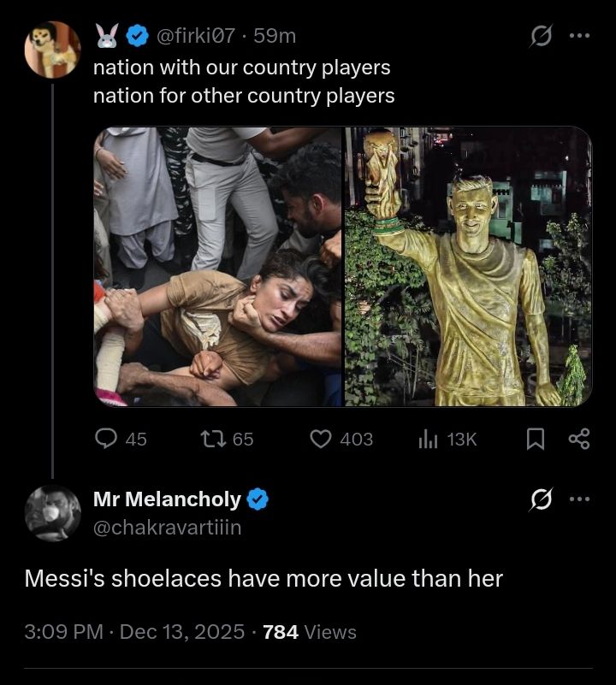616x685 pixels.
Task: Open the golden statue photo
Action: pyautogui.click(x=468, y=266)
